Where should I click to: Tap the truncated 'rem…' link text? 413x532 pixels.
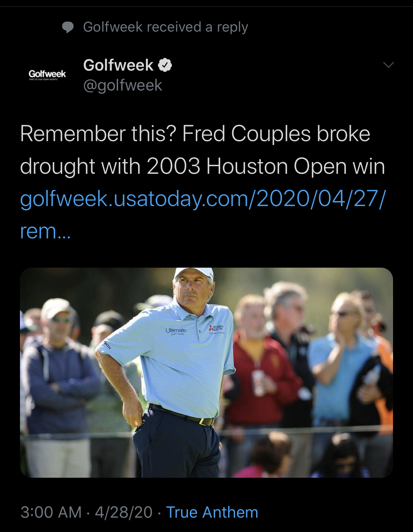point(46,231)
